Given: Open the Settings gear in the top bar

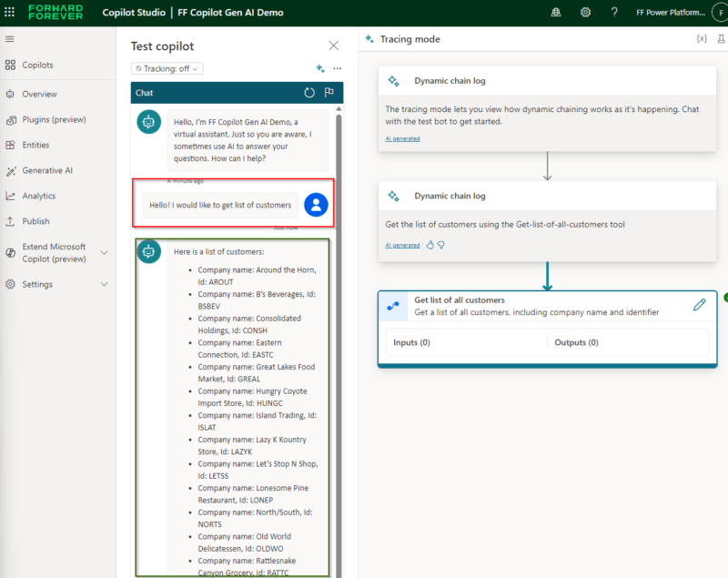Looking at the screenshot, I should tap(585, 12).
